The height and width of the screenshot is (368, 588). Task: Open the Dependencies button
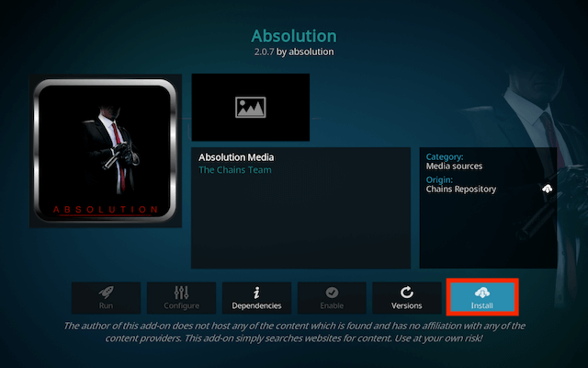click(x=256, y=298)
